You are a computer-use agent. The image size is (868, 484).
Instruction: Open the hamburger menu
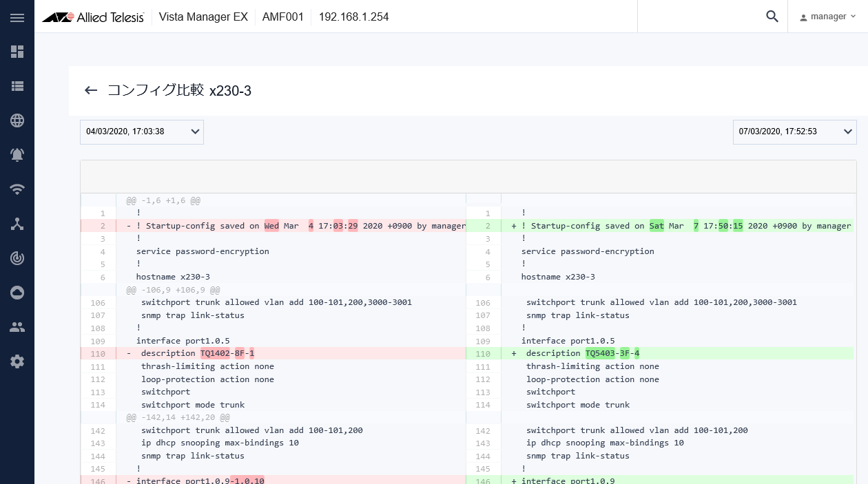tap(17, 17)
